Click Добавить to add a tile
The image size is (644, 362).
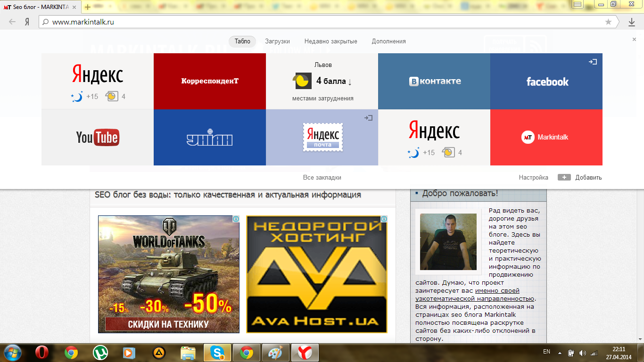pyautogui.click(x=580, y=178)
